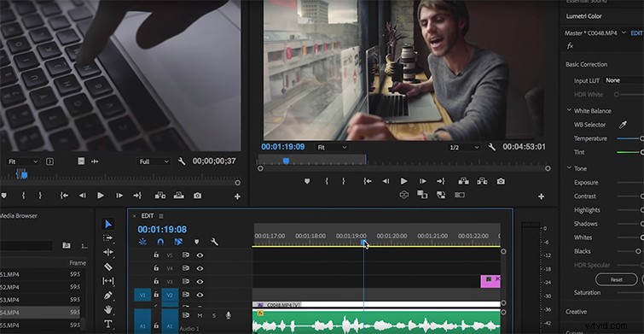Expand the Creative section of Lumetri
Image resolution: width=644 pixels, height=334 pixels.
[x=577, y=312]
